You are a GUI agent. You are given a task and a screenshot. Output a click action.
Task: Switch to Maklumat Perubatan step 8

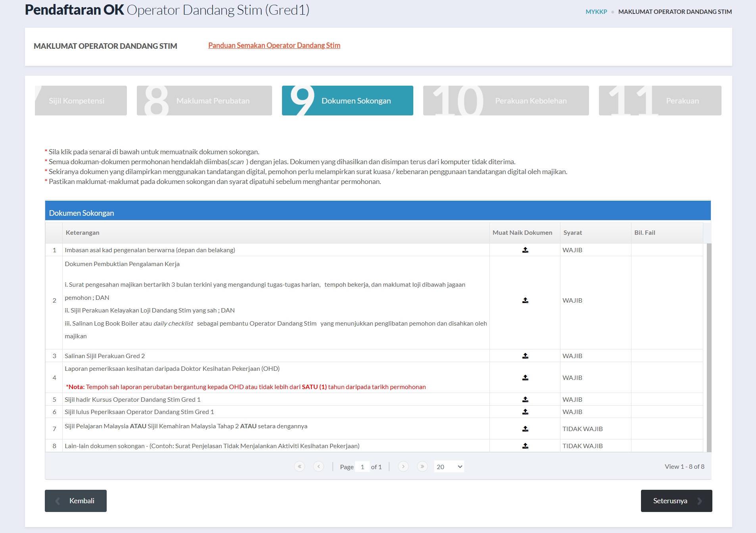click(204, 101)
